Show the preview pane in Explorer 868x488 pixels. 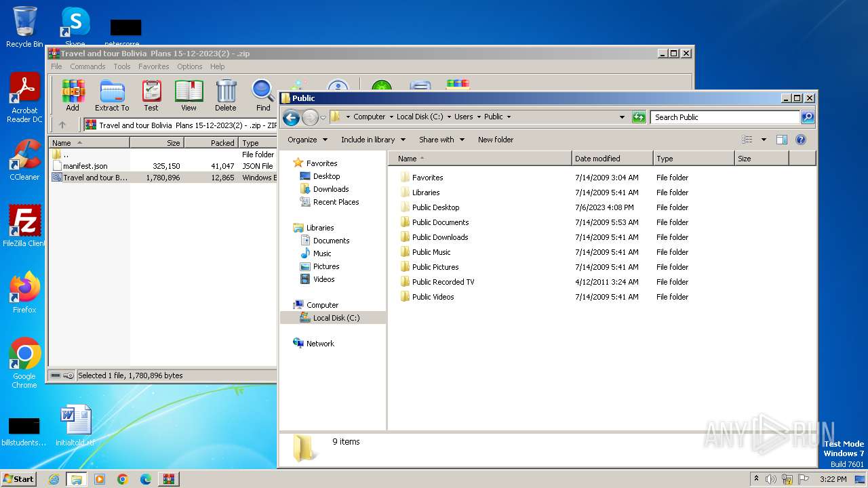pos(781,140)
